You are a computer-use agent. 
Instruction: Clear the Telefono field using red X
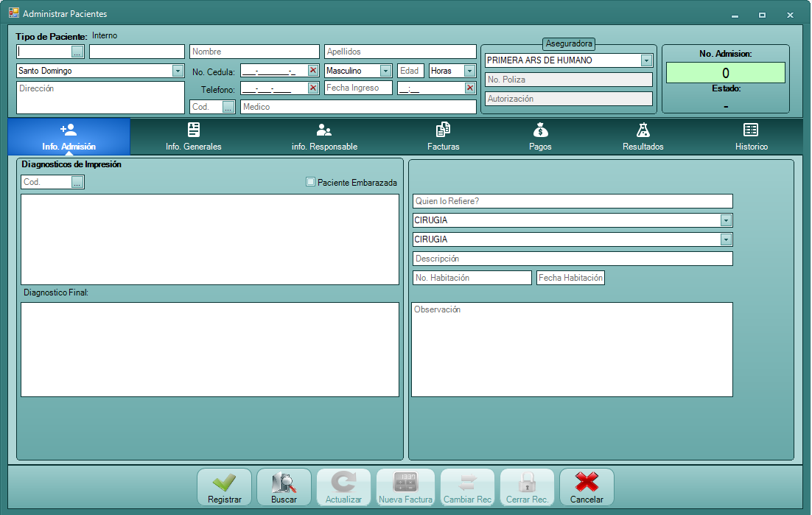pyautogui.click(x=313, y=88)
